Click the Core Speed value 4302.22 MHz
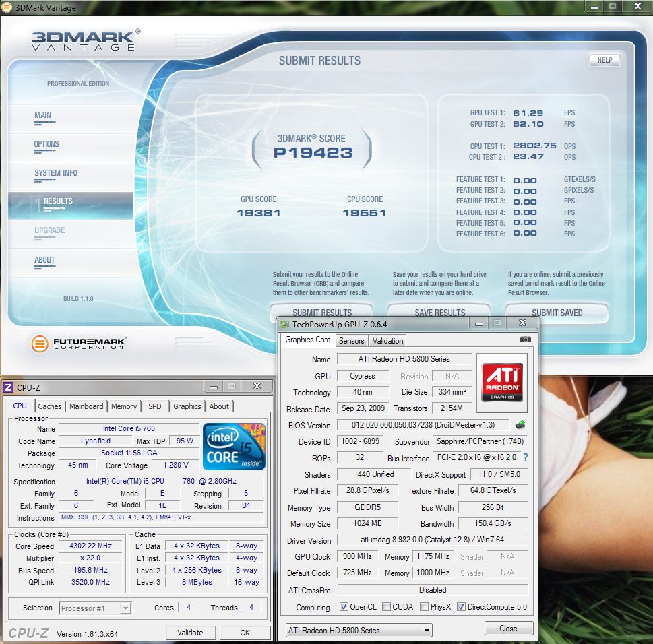Screen dimensions: 653x644 [x=90, y=546]
